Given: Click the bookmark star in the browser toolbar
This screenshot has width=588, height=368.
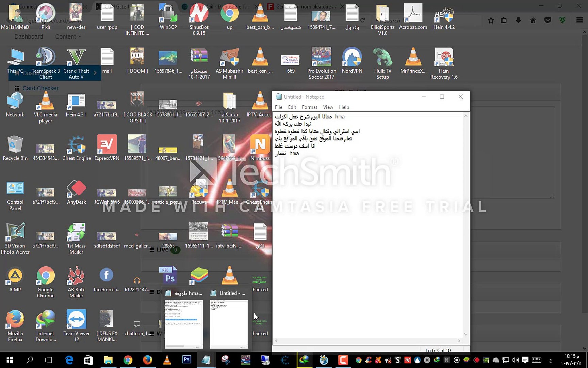Looking at the screenshot, I should [491, 20].
